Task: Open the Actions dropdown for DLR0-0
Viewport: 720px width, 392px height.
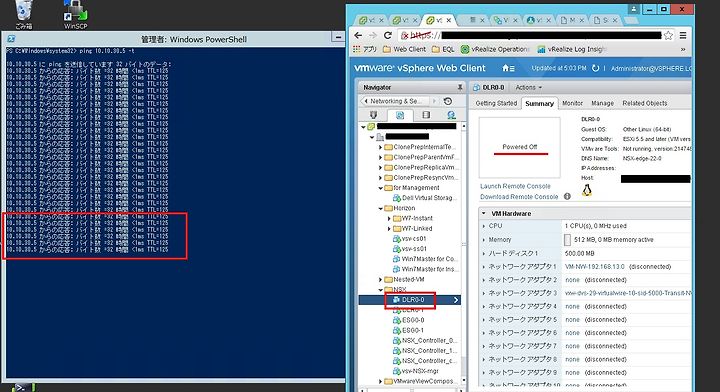Action: [529, 87]
